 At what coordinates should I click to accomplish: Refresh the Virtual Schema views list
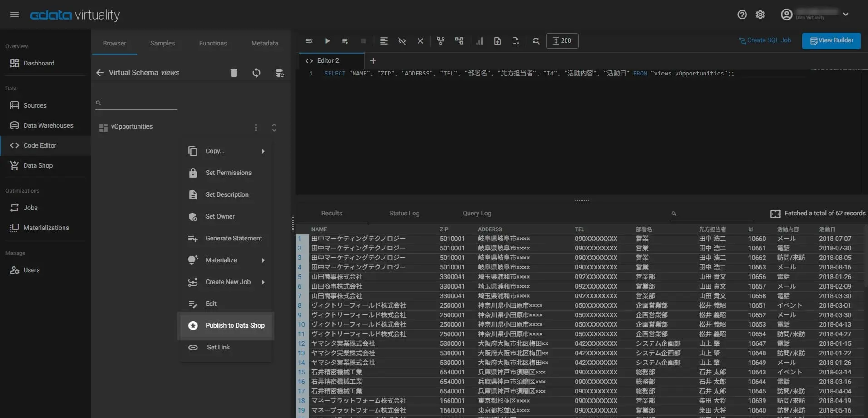click(x=256, y=73)
